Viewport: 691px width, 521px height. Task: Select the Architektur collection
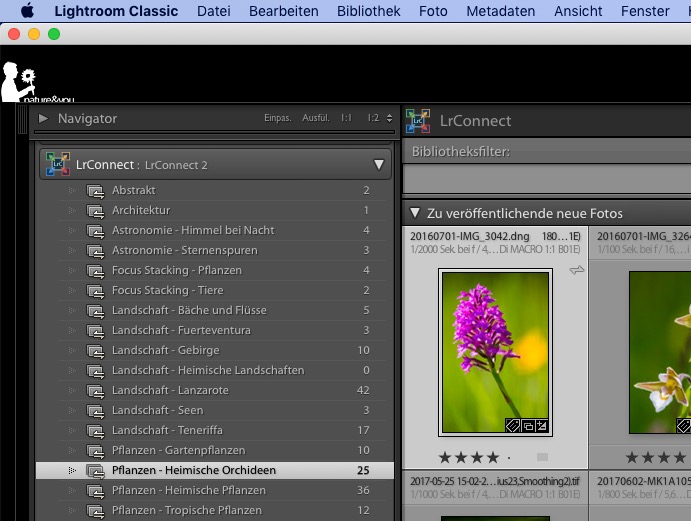pyautogui.click(x=214, y=210)
